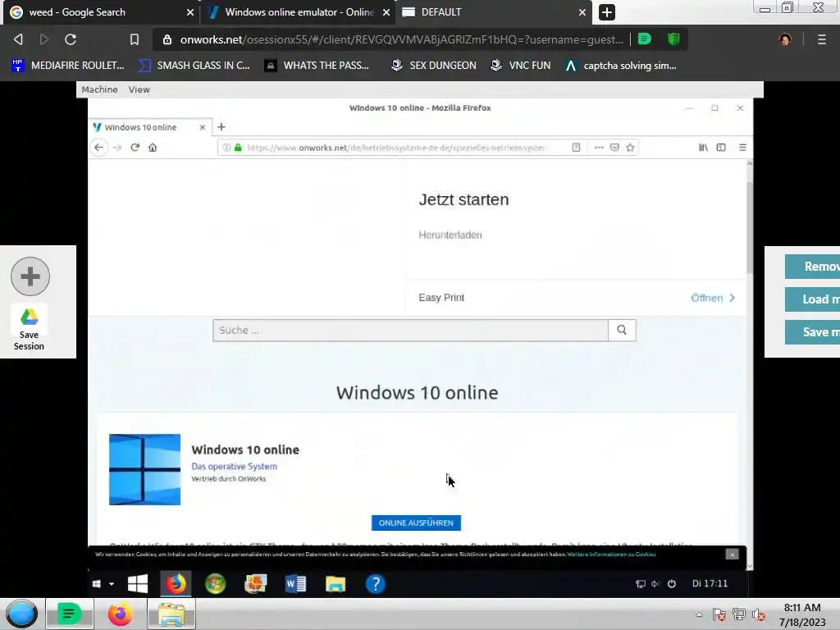This screenshot has width=840, height=630.
Task: Open captcha solving sim... bookmark
Action: click(621, 66)
